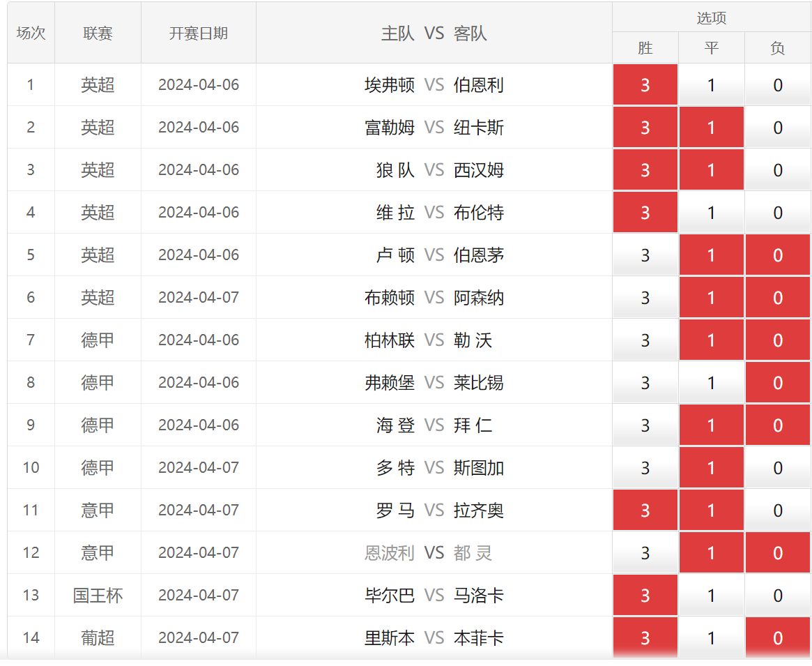Click team name 埃弗顿 in match 1

(390, 84)
